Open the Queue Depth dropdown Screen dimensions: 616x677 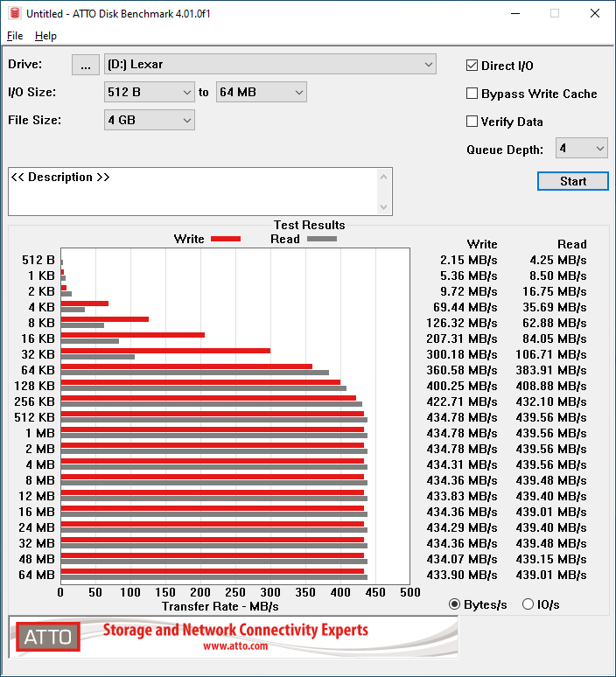click(582, 148)
